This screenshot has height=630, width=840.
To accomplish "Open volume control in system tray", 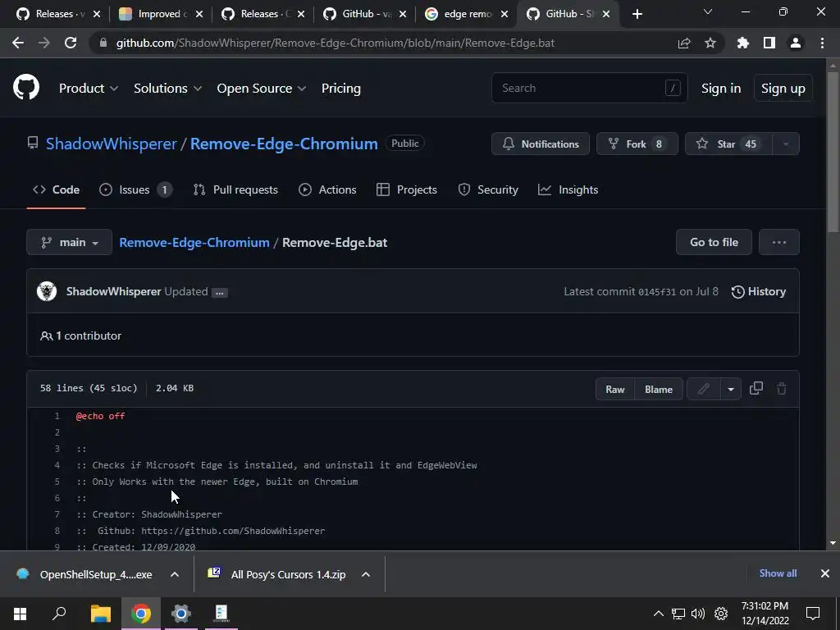I will pyautogui.click(x=697, y=614).
